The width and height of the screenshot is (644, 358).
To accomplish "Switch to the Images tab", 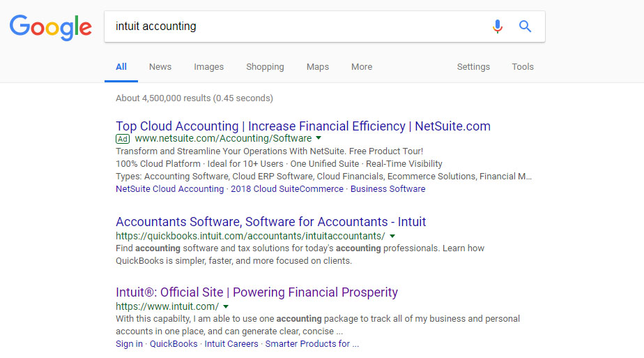I will (208, 67).
